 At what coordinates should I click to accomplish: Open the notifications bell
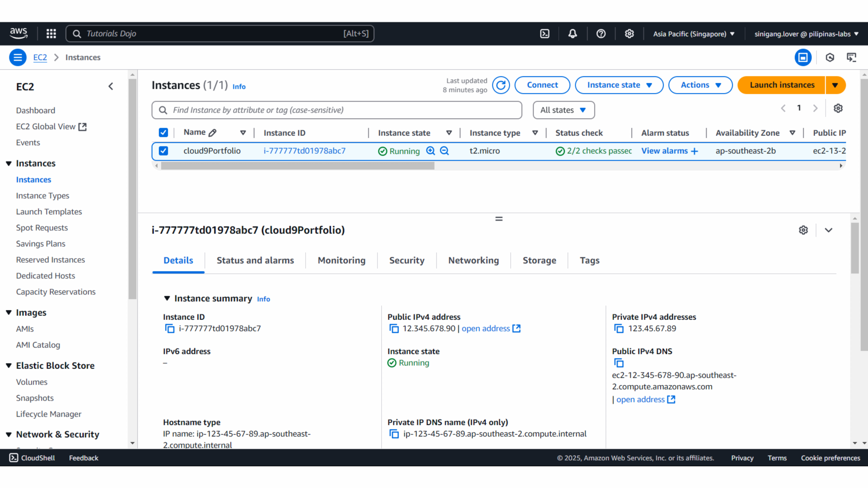click(x=573, y=34)
